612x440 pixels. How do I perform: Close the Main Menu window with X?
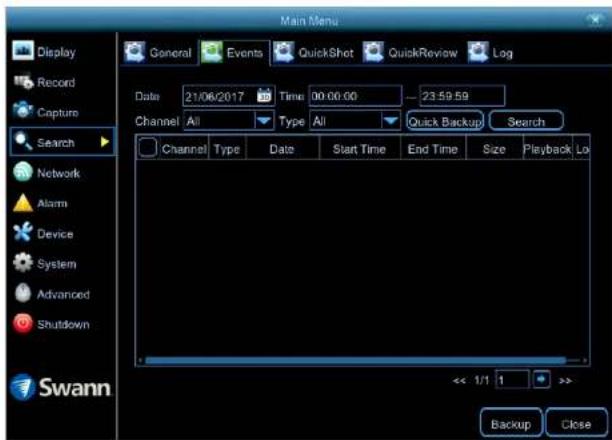(x=595, y=20)
